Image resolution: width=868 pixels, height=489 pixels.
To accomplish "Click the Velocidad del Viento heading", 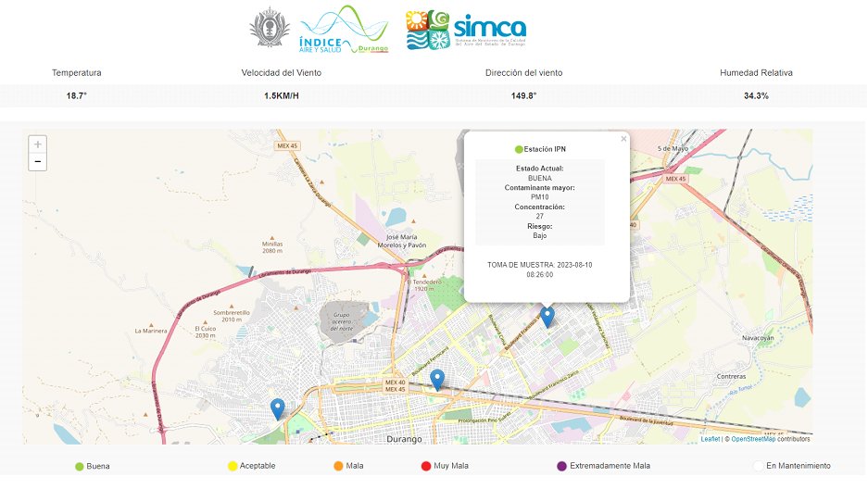I will pyautogui.click(x=282, y=72).
